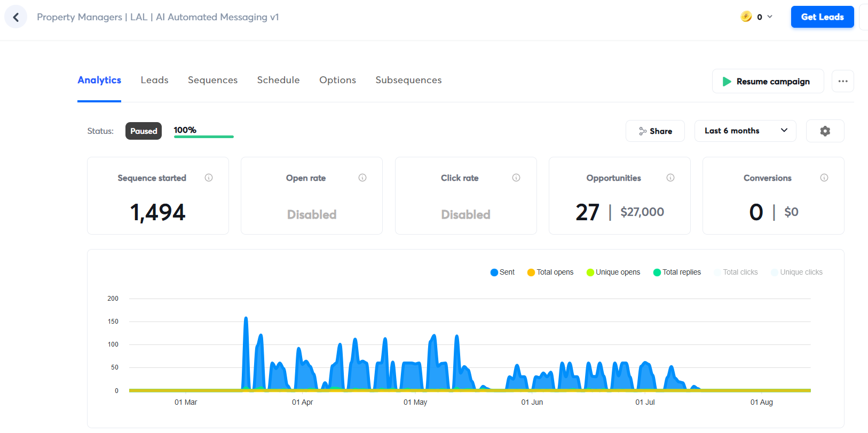Click the Resume campaign button
The width and height of the screenshot is (868, 433).
(767, 82)
